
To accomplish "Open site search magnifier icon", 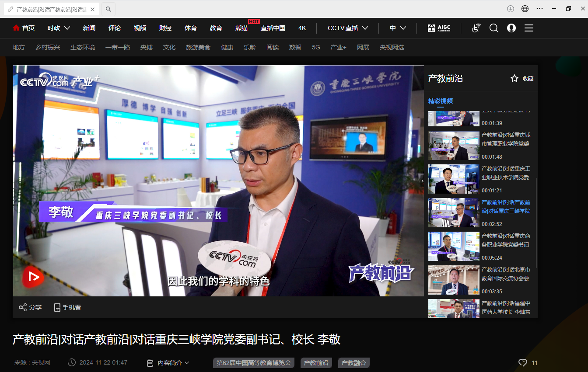I will [494, 28].
